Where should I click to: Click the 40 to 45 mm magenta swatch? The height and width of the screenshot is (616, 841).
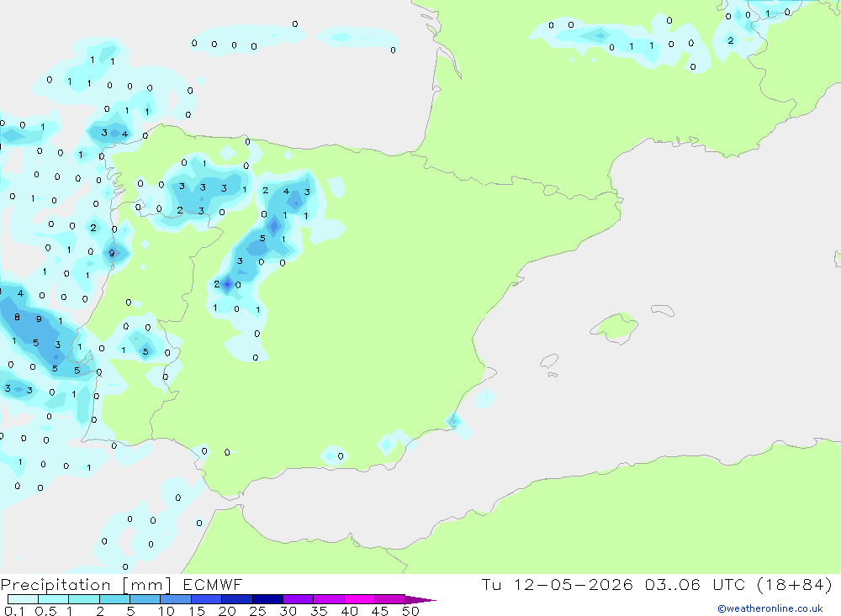click(359, 599)
